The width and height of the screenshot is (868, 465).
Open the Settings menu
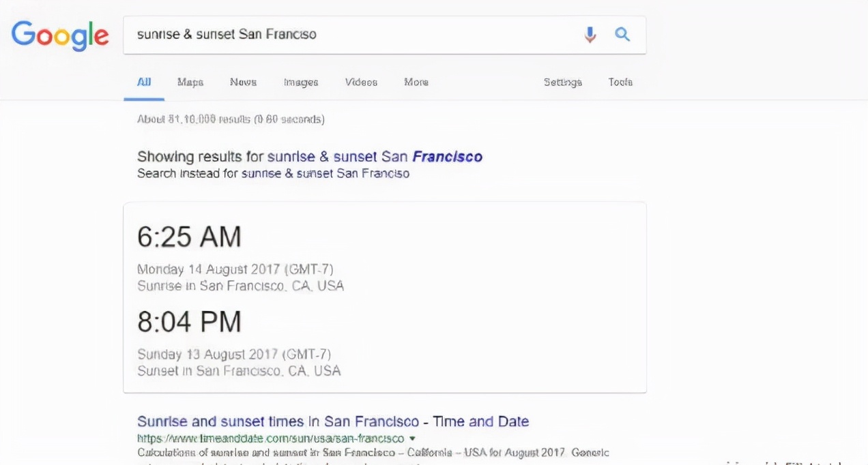tap(563, 82)
